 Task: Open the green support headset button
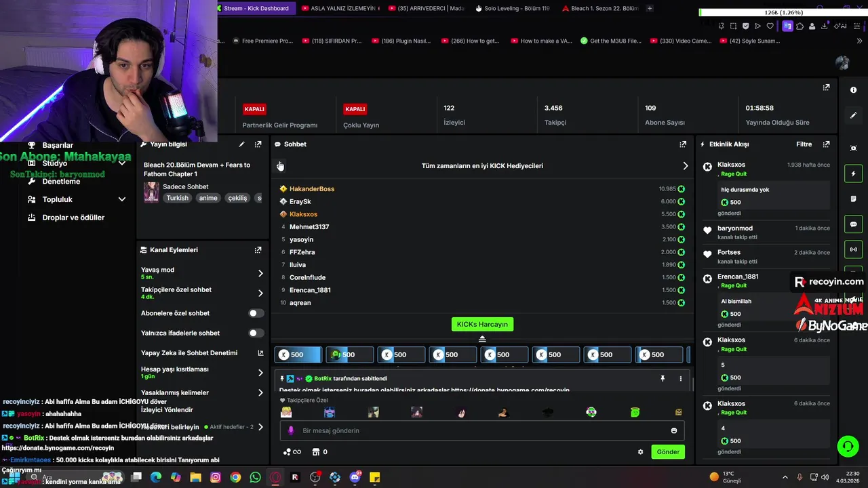pyautogui.click(x=848, y=446)
